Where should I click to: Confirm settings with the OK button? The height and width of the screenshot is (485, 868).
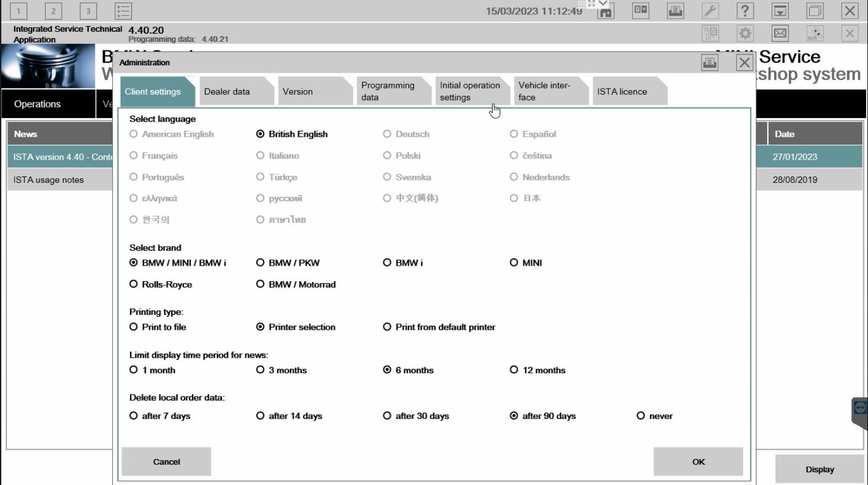click(699, 462)
